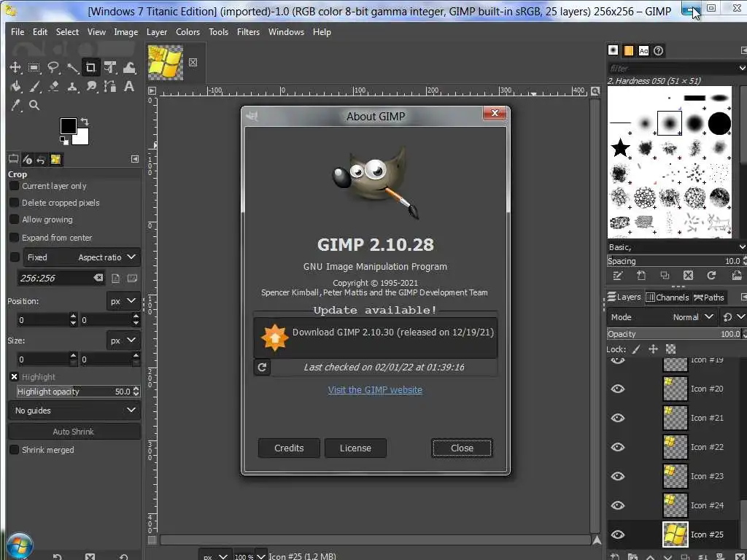Viewport: 747px width, 560px height.
Task: Open the Fixed Aspect ratio dropdown
Action: pyautogui.click(x=82, y=257)
